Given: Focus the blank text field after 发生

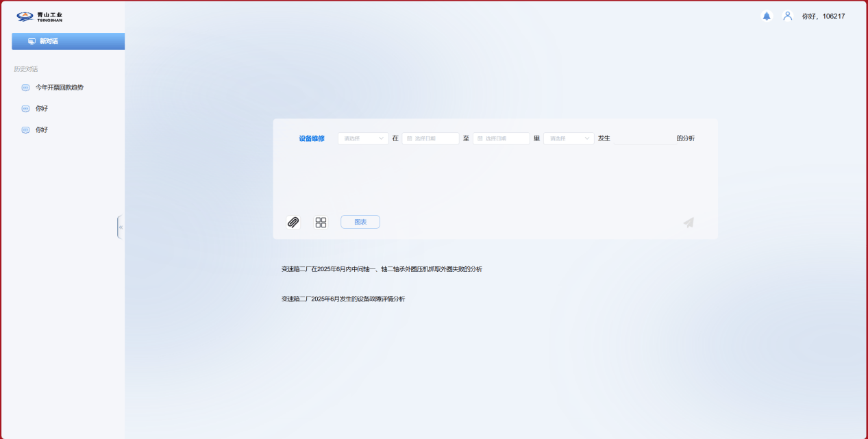Looking at the screenshot, I should pos(644,138).
